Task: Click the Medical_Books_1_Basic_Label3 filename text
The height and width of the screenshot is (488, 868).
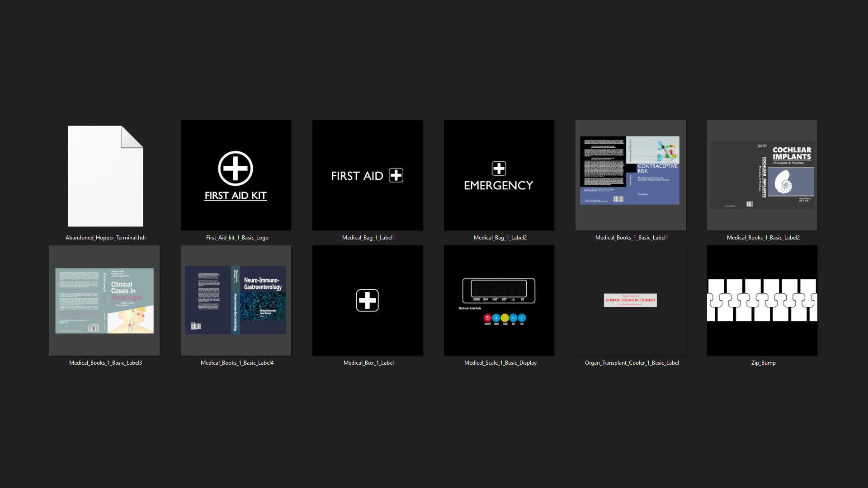Action: click(105, 363)
